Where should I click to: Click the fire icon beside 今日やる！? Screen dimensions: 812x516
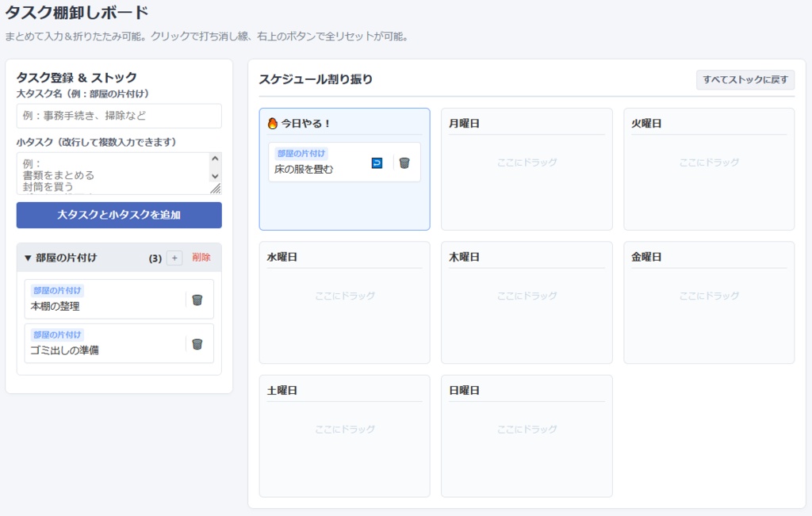[x=273, y=123]
